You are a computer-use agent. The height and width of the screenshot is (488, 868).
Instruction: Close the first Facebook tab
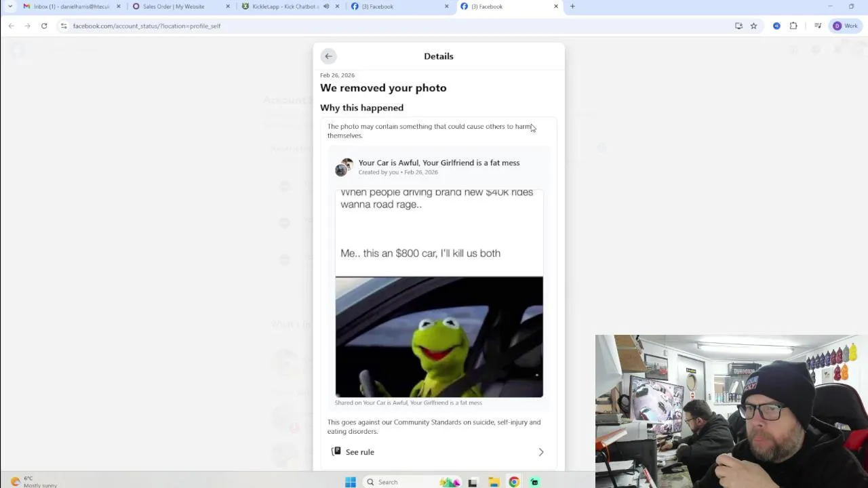[446, 7]
